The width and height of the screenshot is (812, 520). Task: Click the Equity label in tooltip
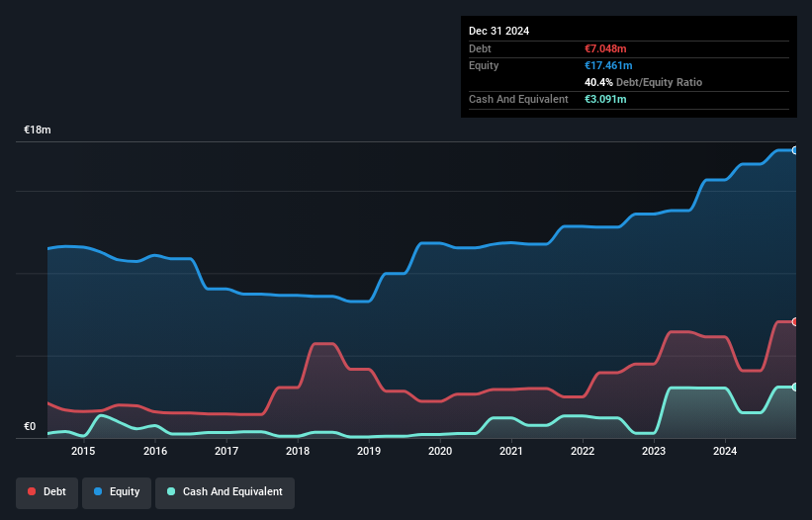coord(484,65)
